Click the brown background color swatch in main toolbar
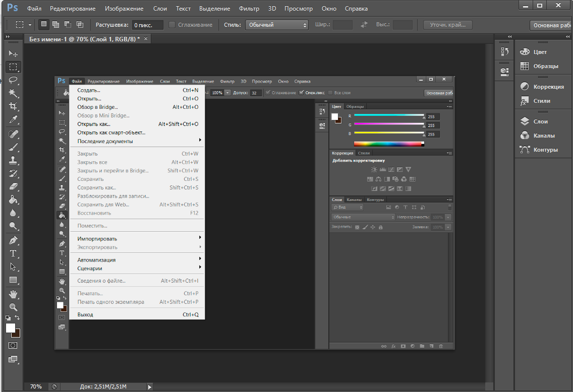Screen dimensions: 573x392 [x=18, y=335]
